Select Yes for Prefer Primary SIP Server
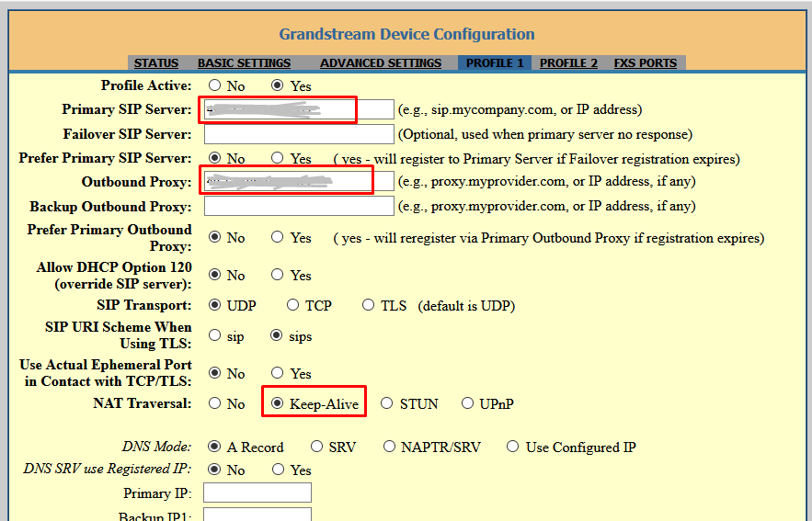Viewport: 812px width, 521px height. 278,159
